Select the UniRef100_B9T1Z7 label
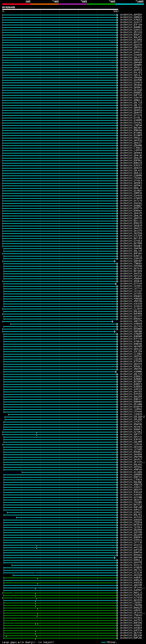146x644 pixels. point(131,42)
